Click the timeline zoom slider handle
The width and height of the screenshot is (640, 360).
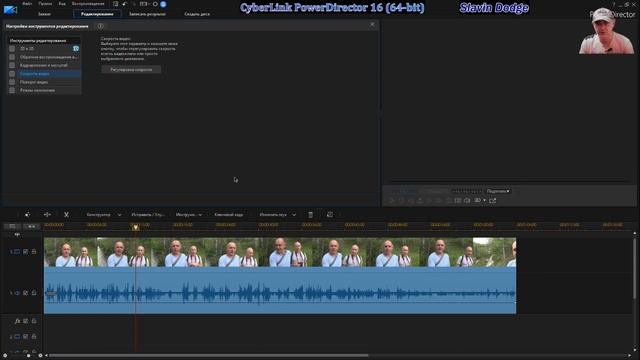[28, 356]
